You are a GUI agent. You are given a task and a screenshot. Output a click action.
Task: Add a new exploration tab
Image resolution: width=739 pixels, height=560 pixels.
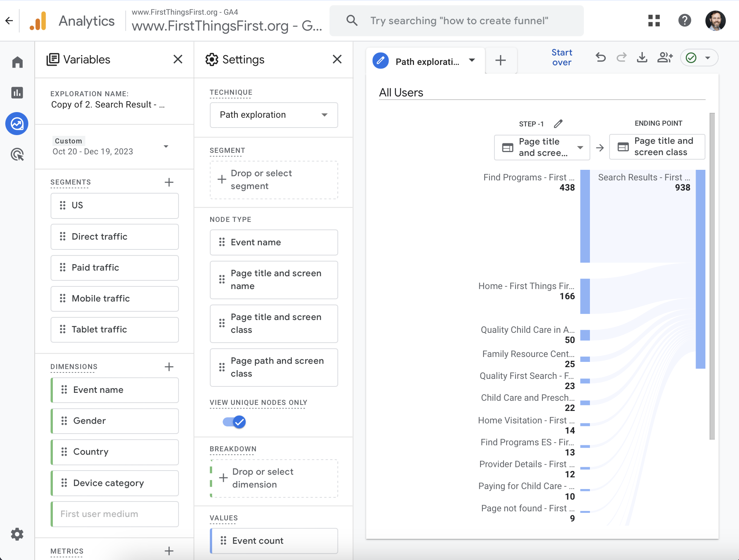click(x=500, y=60)
